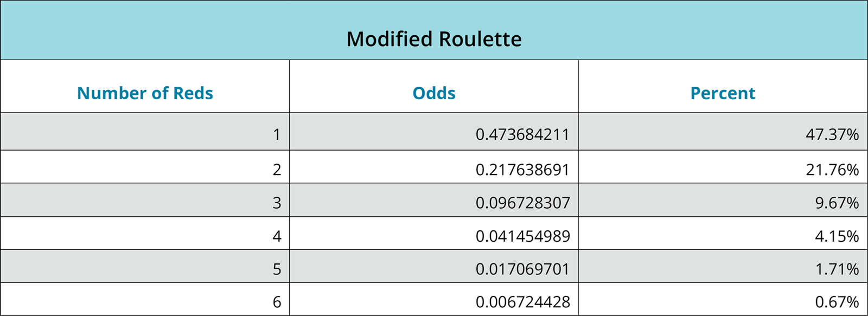Select the Number of Reds column header

point(145,93)
